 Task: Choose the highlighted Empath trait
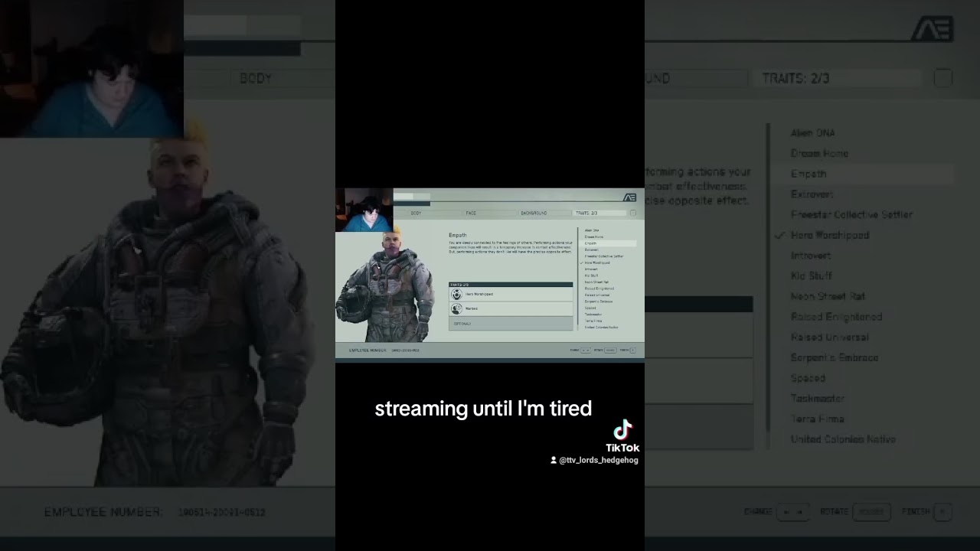608,243
